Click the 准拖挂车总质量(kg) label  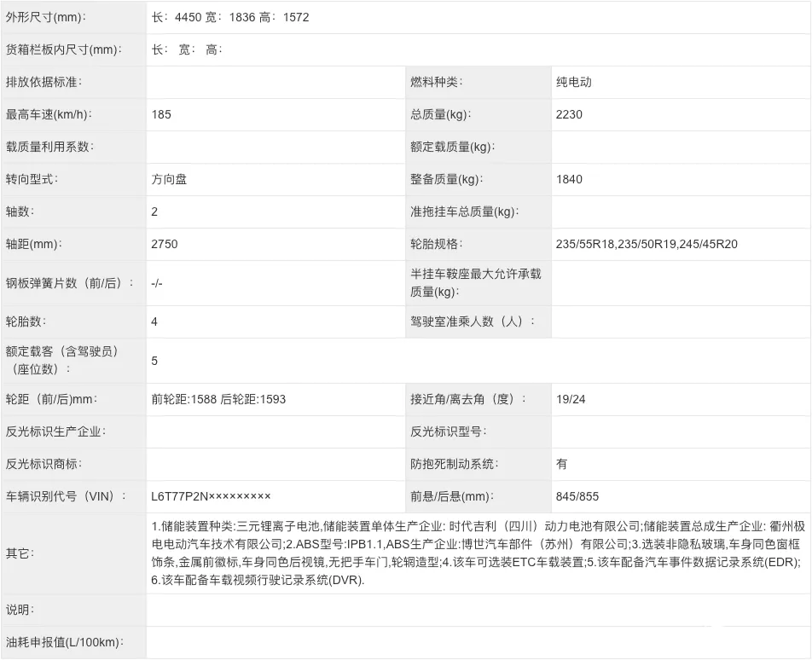465,211
